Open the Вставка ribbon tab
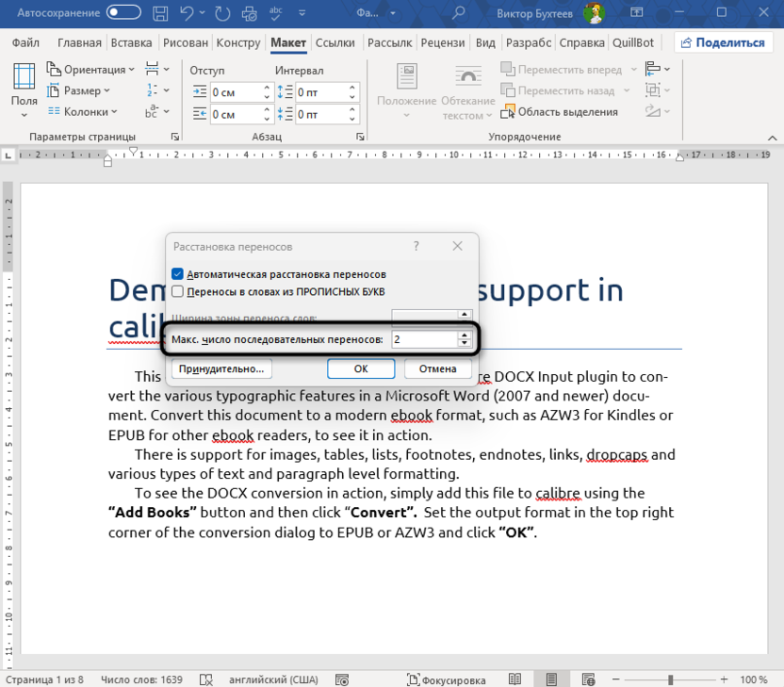The width and height of the screenshot is (784, 687). [131, 43]
